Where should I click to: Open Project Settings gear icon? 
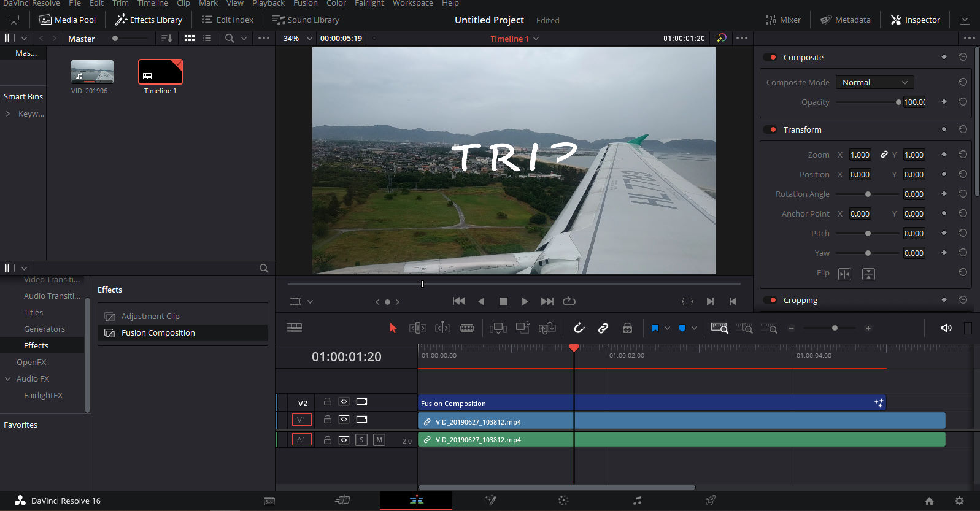pos(959,501)
